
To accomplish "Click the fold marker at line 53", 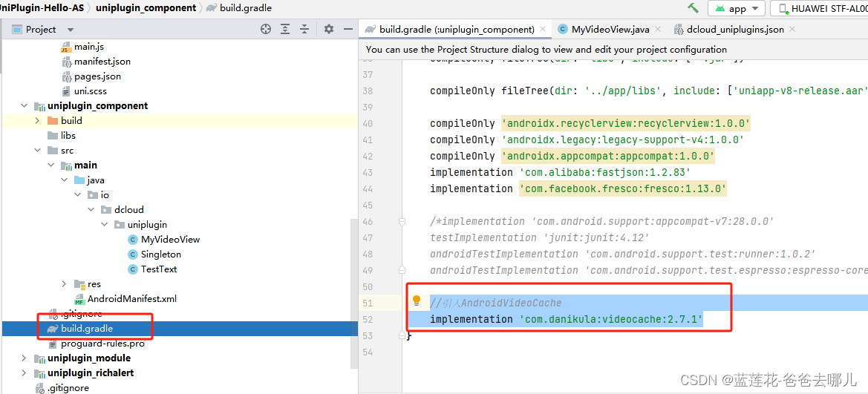I will point(402,336).
